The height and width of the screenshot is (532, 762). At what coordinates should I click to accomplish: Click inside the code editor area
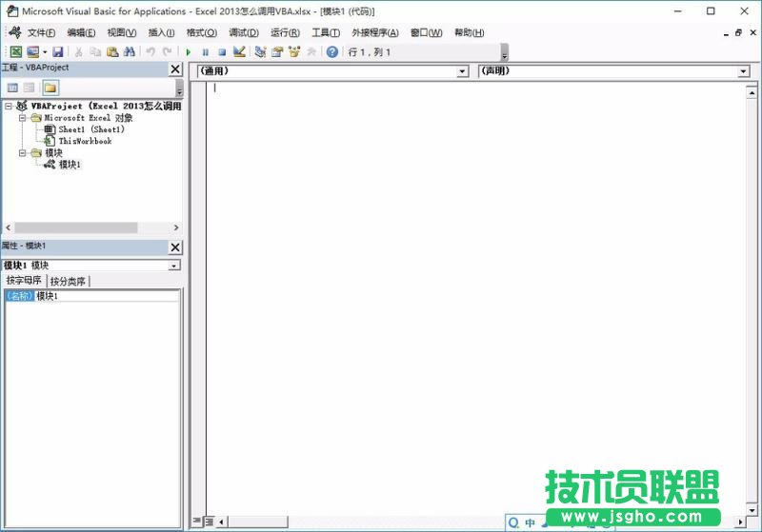click(476, 299)
